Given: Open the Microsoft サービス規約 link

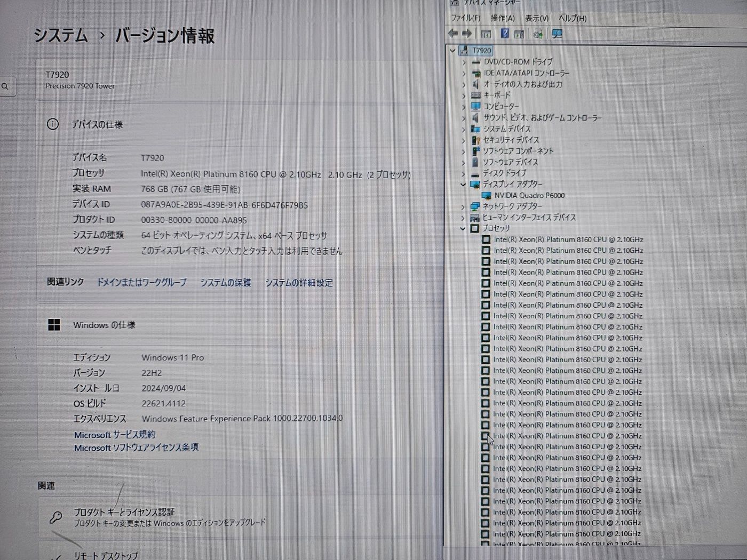Looking at the screenshot, I should pos(115,435).
